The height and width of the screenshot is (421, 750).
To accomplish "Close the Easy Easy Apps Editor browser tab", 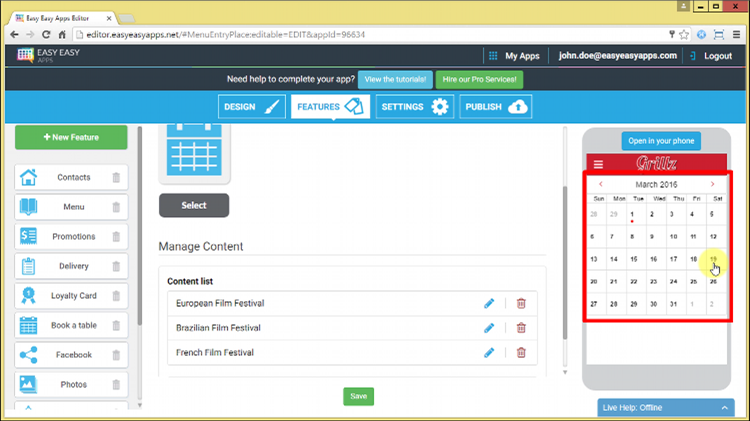I will coord(109,18).
